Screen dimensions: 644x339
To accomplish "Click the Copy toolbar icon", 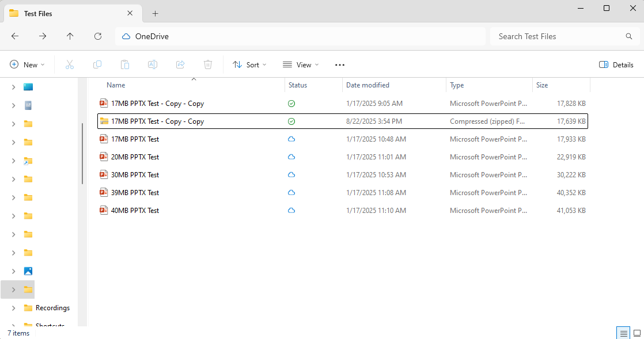I will 97,64.
